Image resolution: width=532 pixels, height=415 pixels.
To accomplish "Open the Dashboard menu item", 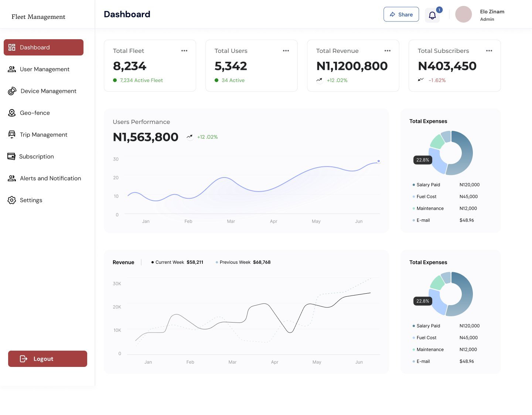I will coord(44,47).
